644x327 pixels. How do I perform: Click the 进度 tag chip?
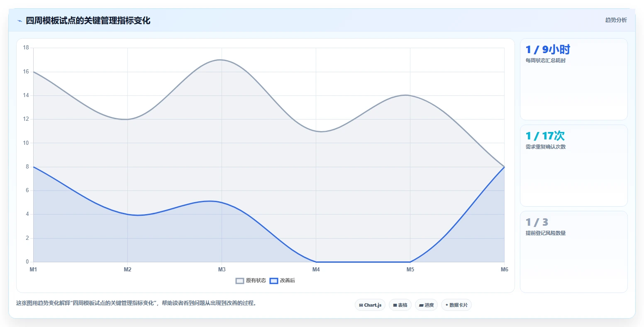(426, 305)
